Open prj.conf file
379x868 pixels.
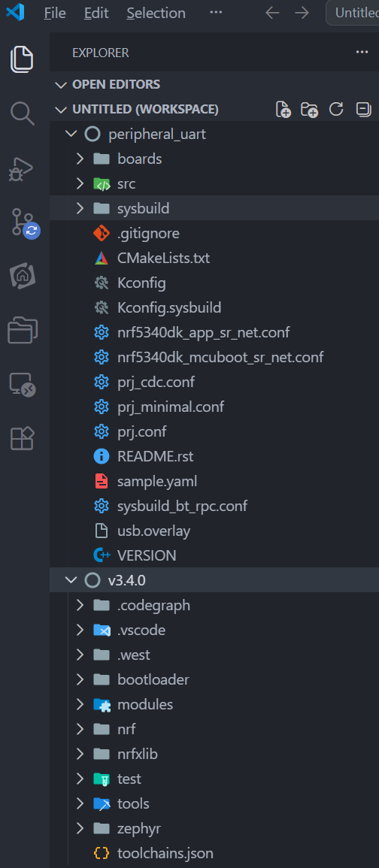point(142,431)
